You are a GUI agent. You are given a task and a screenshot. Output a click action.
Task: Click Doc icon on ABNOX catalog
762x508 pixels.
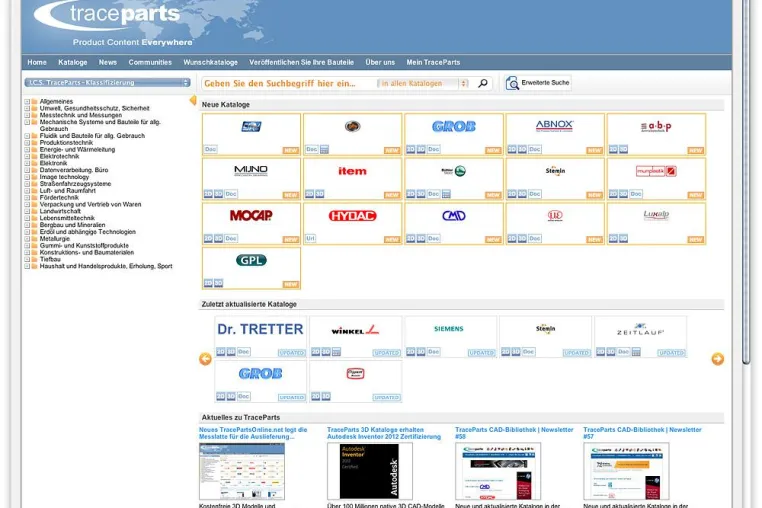(535, 149)
